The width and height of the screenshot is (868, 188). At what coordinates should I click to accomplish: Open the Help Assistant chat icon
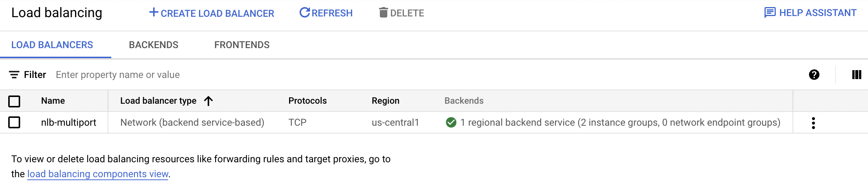tap(770, 13)
